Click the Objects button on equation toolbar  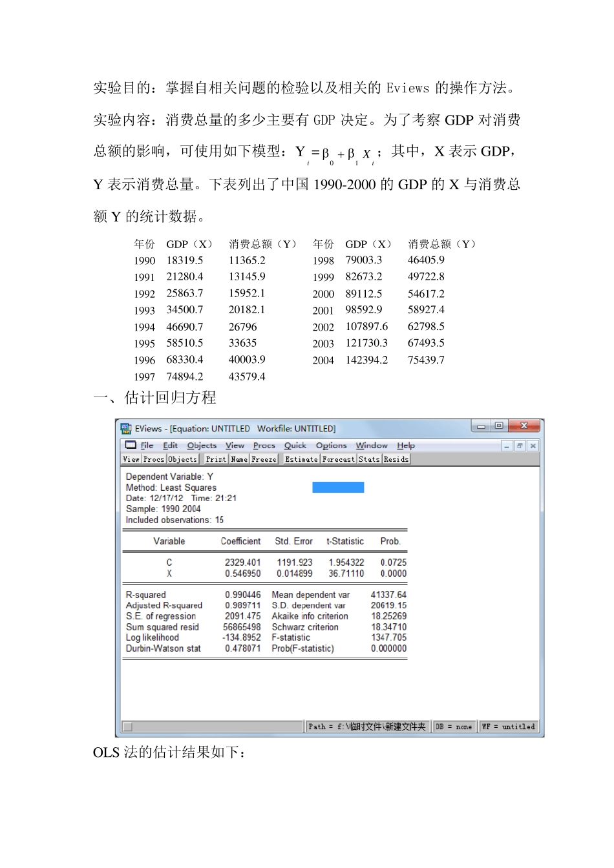tap(182, 459)
